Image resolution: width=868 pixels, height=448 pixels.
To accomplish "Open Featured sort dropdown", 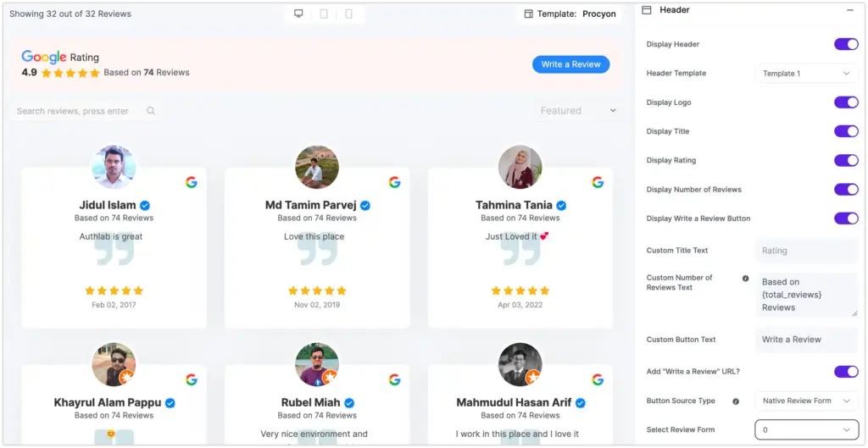I will point(577,111).
